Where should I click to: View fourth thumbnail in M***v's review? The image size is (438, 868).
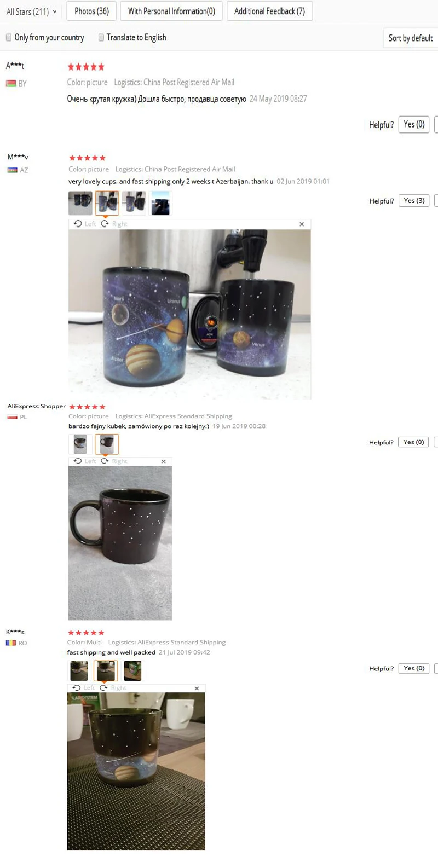tap(160, 203)
